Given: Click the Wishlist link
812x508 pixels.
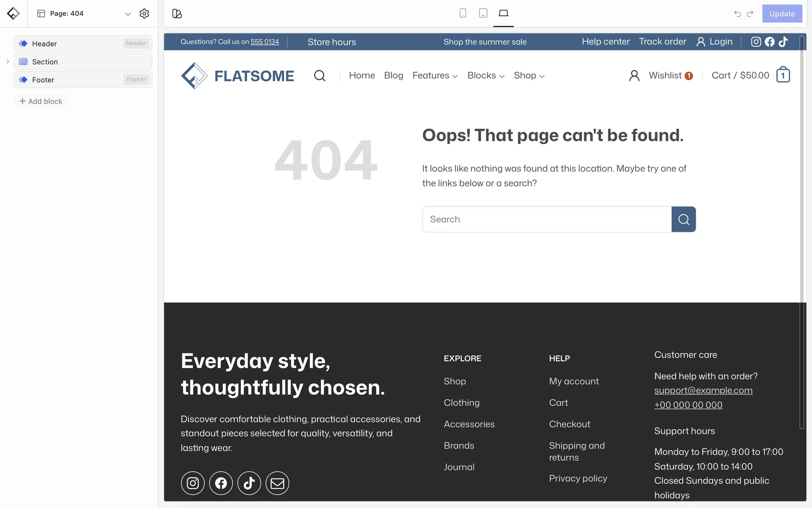Looking at the screenshot, I should click(670, 75).
